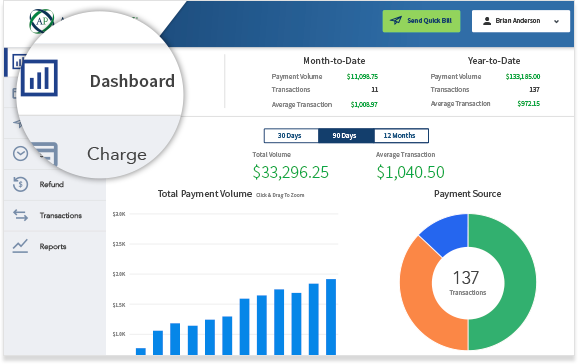Click the magnified Dashboard bar chart icon
Viewport: 578px width, 364px height.
[x=39, y=78]
